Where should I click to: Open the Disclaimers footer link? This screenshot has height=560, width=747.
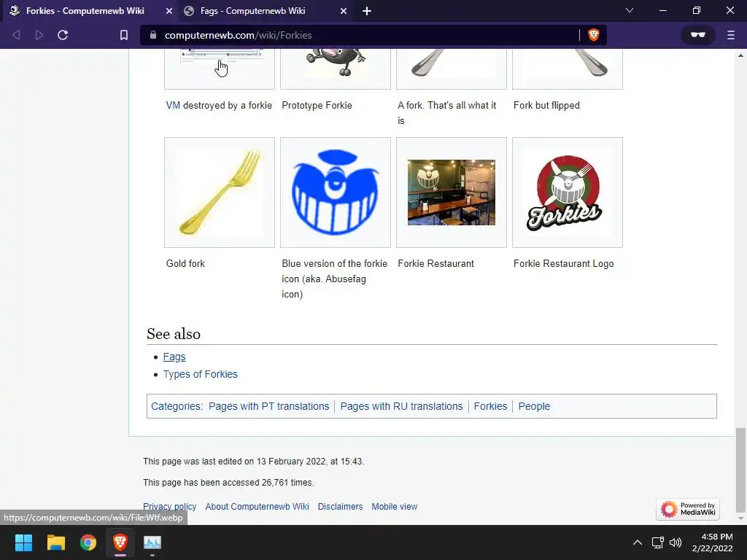[x=340, y=507]
